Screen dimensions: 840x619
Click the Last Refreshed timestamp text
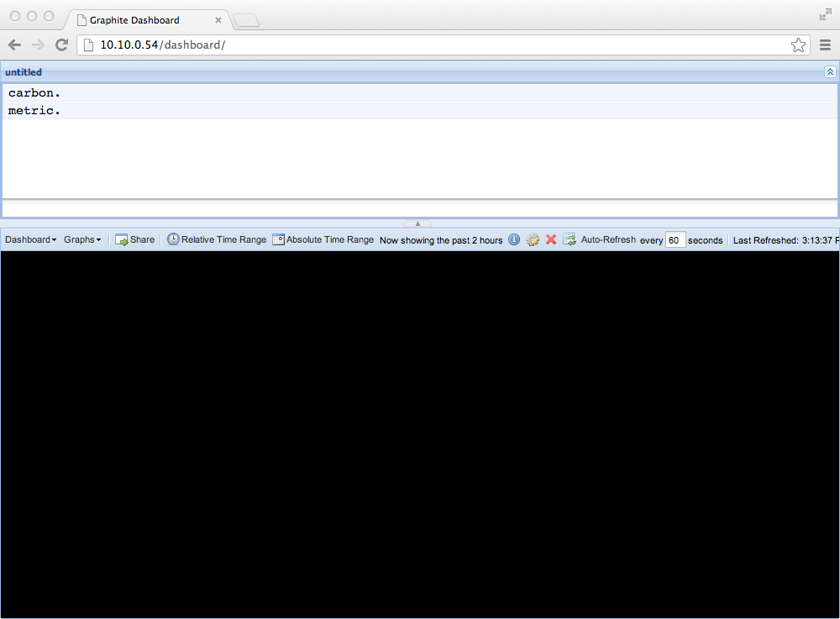(x=786, y=240)
